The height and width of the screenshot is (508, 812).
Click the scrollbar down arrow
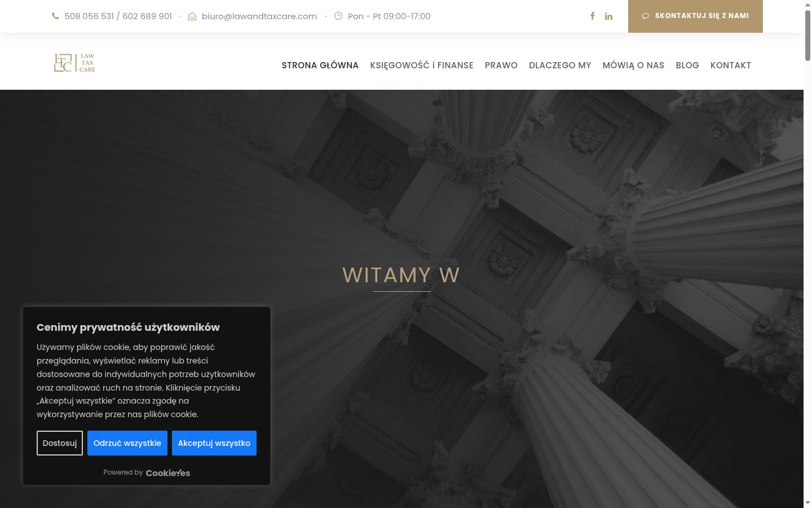[x=807, y=502]
